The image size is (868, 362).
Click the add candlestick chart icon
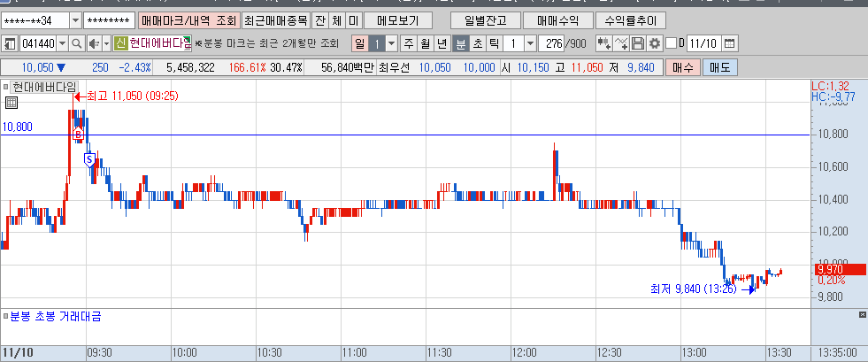[x=604, y=43]
